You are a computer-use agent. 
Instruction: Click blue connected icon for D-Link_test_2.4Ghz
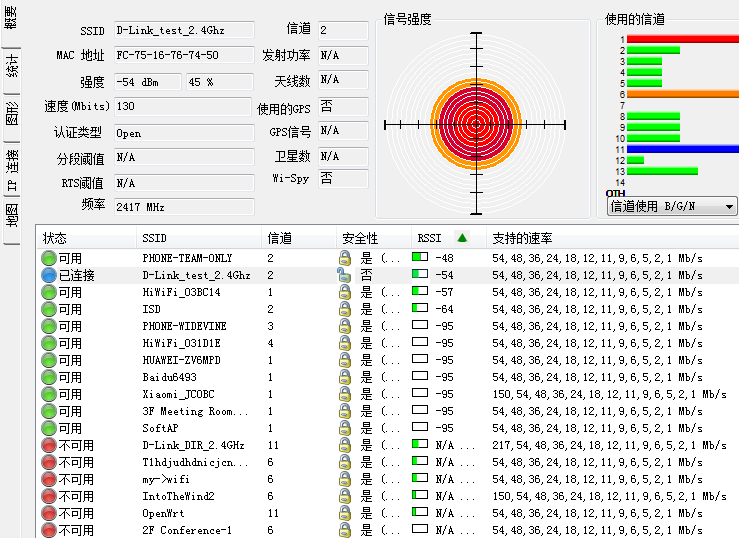48,275
